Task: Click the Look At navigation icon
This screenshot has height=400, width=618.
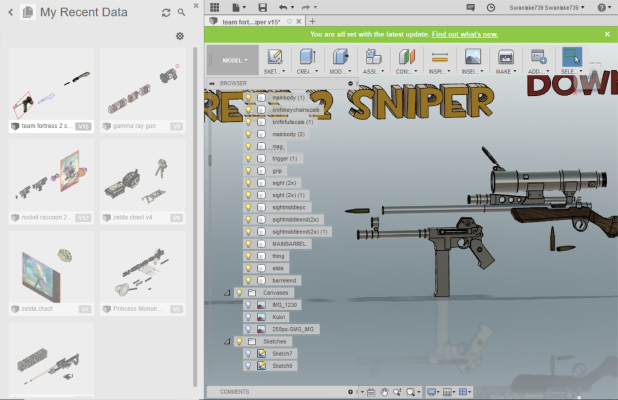Action: (371, 392)
